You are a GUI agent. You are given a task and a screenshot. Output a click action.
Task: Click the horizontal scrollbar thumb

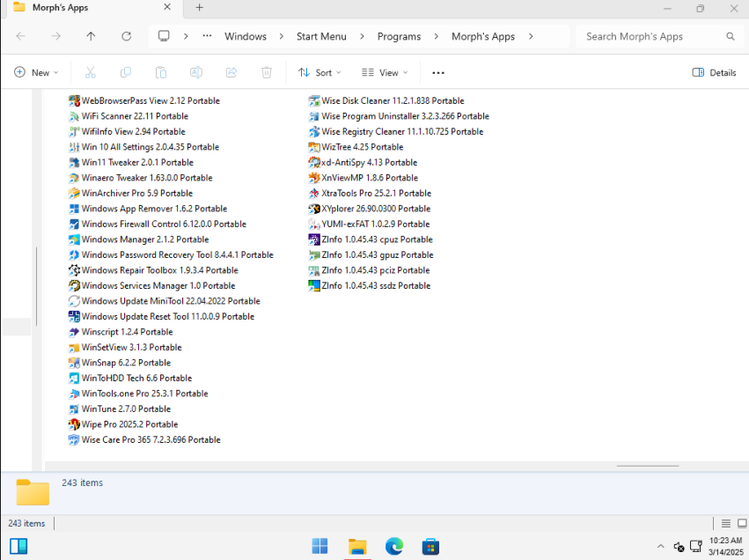click(x=647, y=466)
